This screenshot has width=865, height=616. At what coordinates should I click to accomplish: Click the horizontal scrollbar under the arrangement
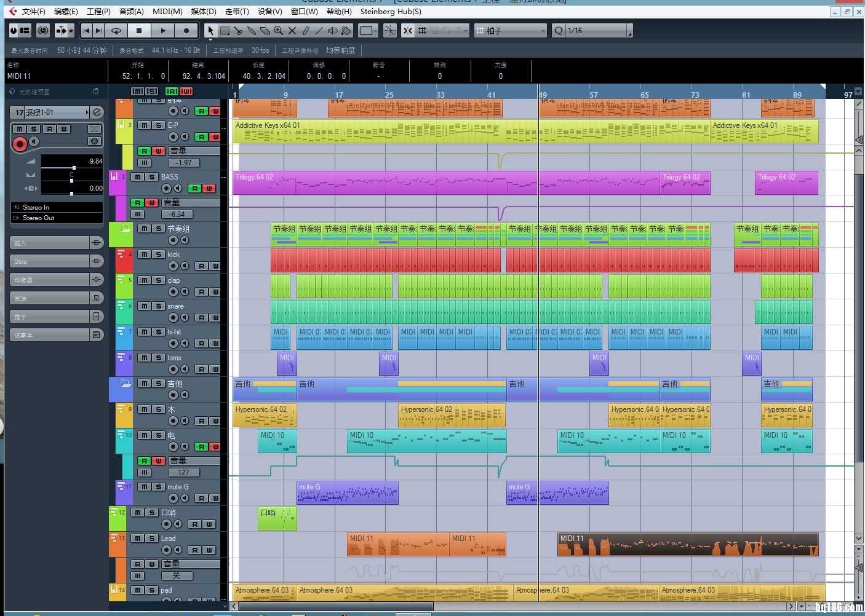coord(336,606)
